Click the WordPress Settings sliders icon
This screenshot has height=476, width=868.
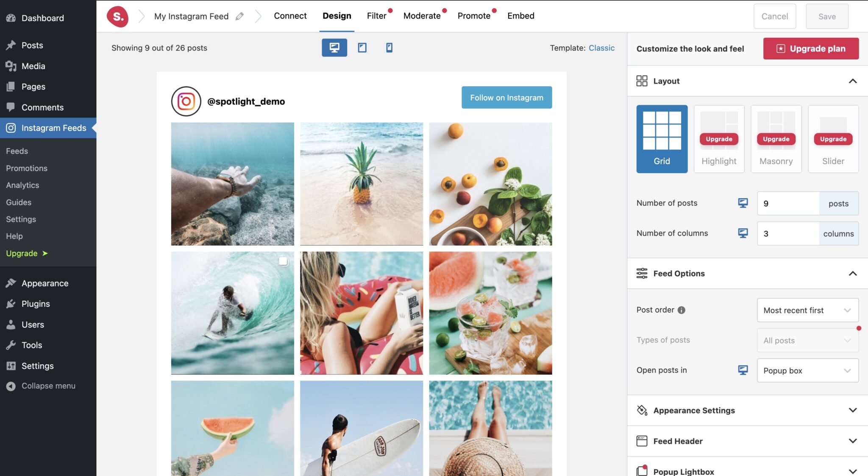point(11,366)
